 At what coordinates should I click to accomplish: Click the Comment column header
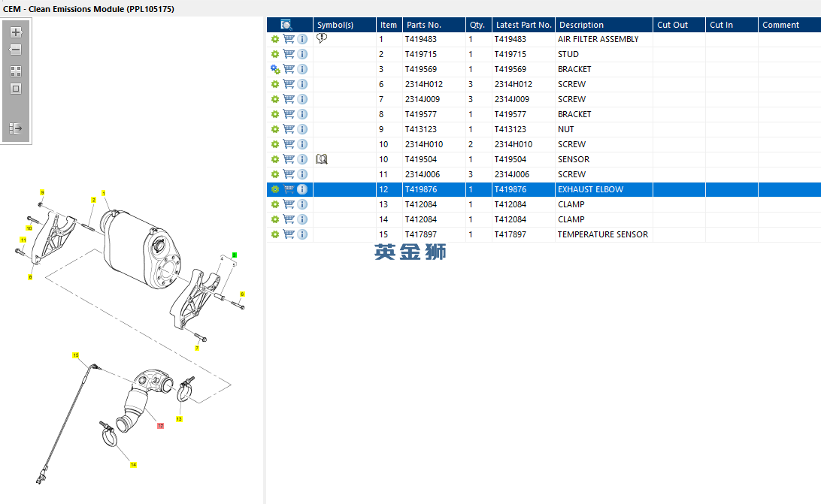(789, 25)
